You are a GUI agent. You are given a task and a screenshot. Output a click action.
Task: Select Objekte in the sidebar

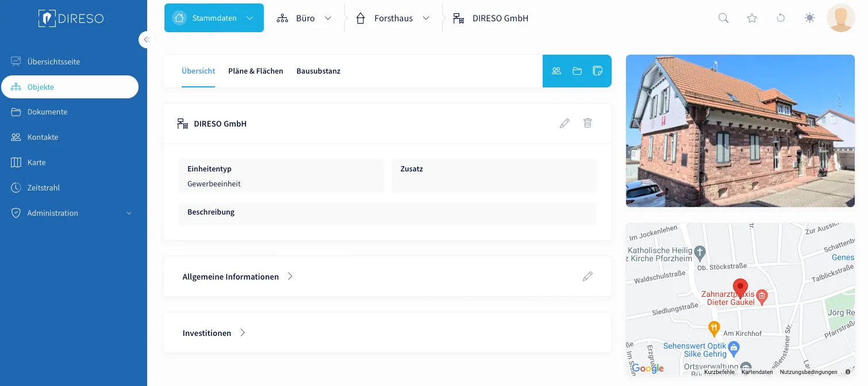click(70, 87)
